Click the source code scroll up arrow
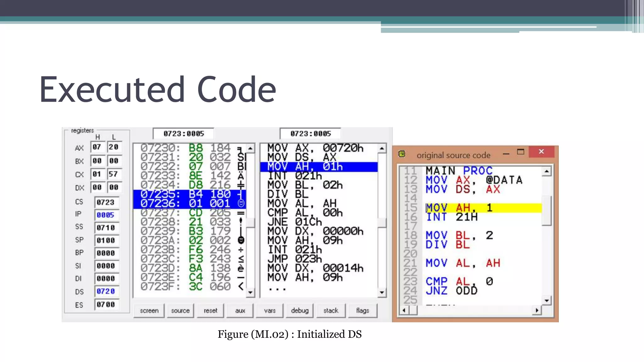 coord(547,172)
